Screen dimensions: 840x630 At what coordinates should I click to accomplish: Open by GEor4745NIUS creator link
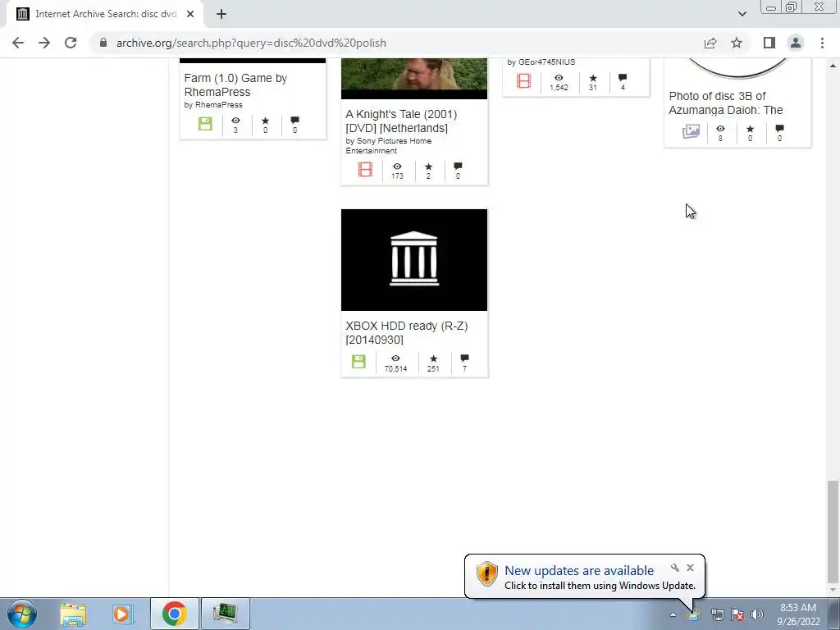point(541,62)
